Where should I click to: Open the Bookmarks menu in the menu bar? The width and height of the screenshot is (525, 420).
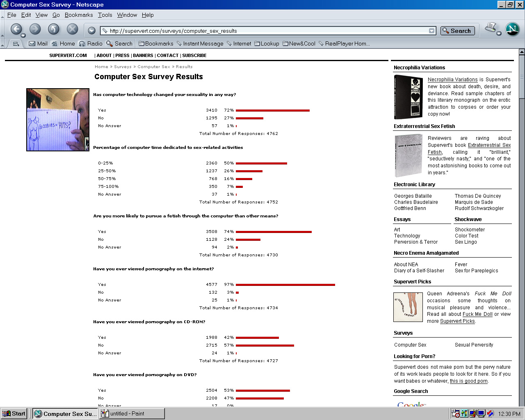(79, 15)
